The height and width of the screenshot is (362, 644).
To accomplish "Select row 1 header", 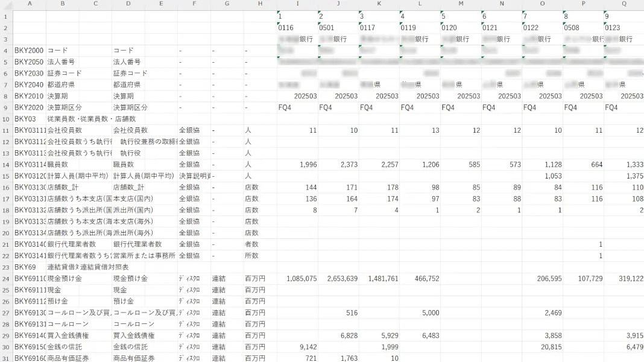I will click(6, 16).
